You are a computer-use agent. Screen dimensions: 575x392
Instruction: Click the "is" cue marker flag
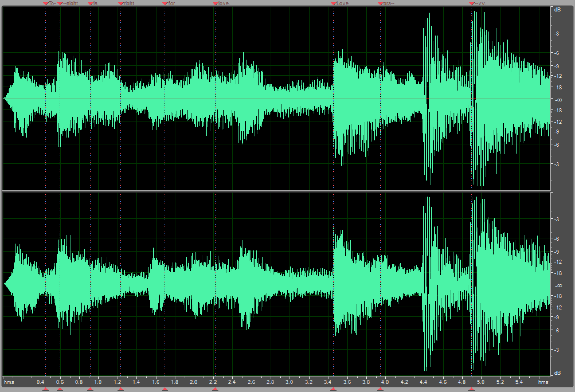pyautogui.click(x=90, y=3)
